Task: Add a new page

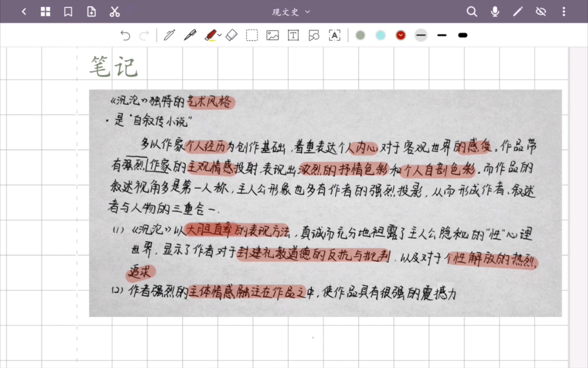Action: (91, 12)
